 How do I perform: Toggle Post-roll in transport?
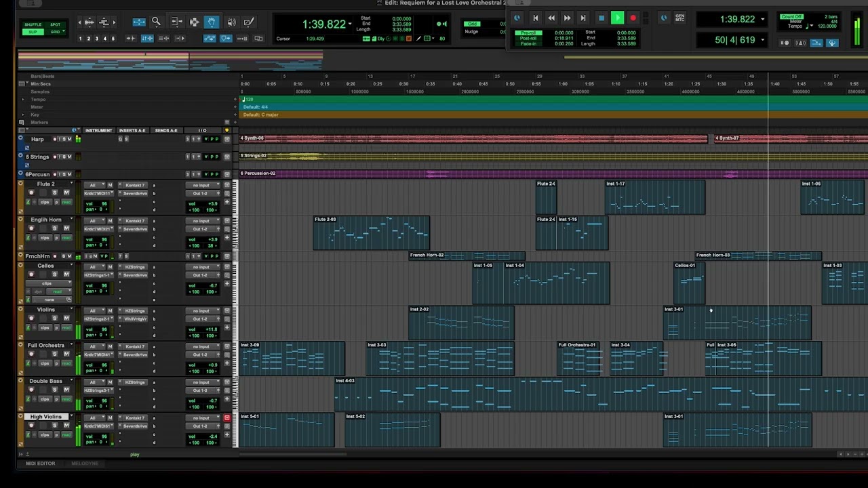coord(528,39)
